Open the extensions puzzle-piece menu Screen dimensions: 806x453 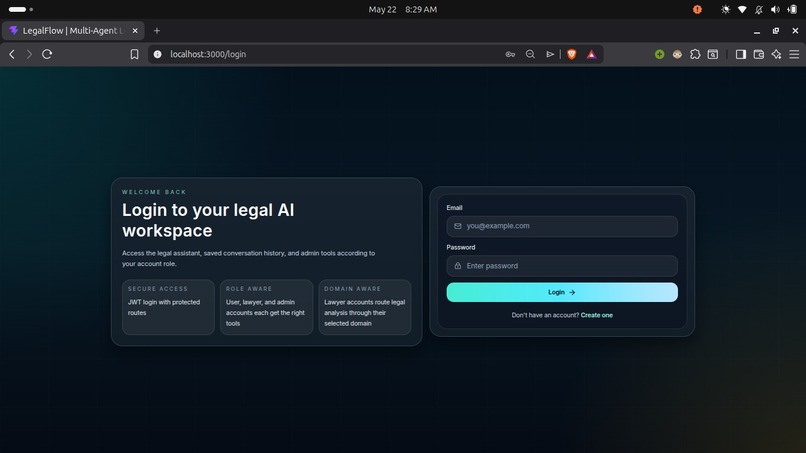695,54
